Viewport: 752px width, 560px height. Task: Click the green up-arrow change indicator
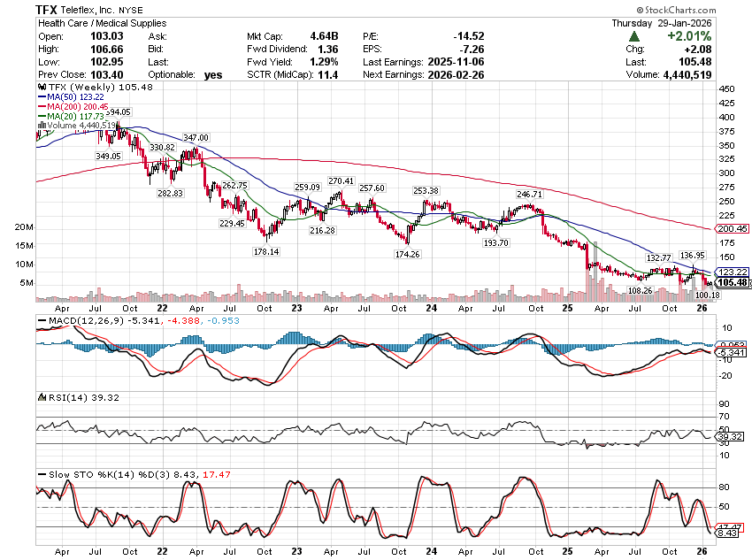click(x=635, y=36)
